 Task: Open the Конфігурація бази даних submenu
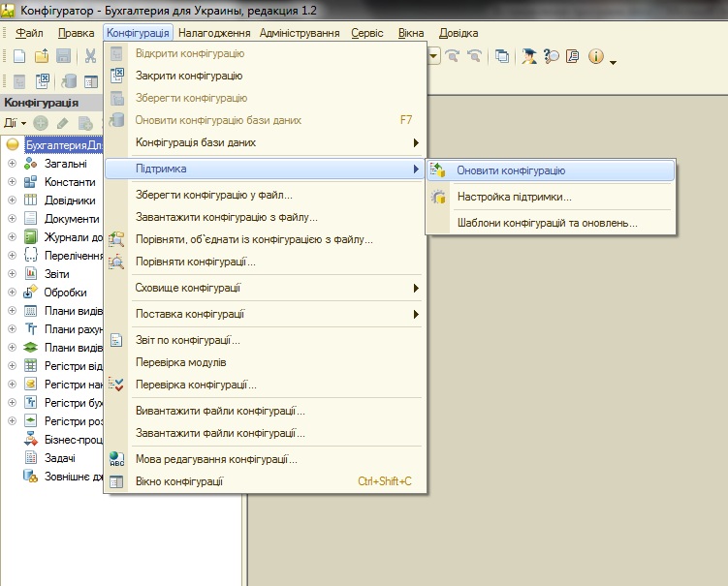click(265, 142)
